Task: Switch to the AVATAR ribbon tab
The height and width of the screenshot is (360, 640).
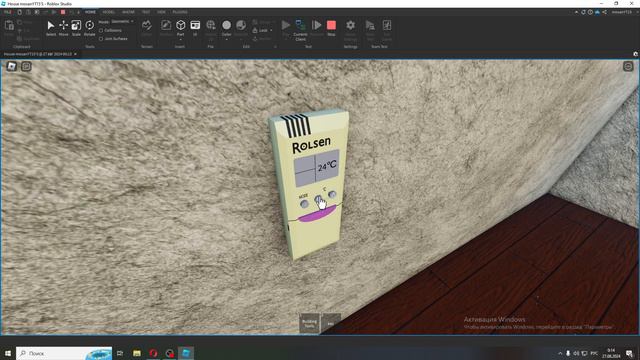Action: coord(128,12)
